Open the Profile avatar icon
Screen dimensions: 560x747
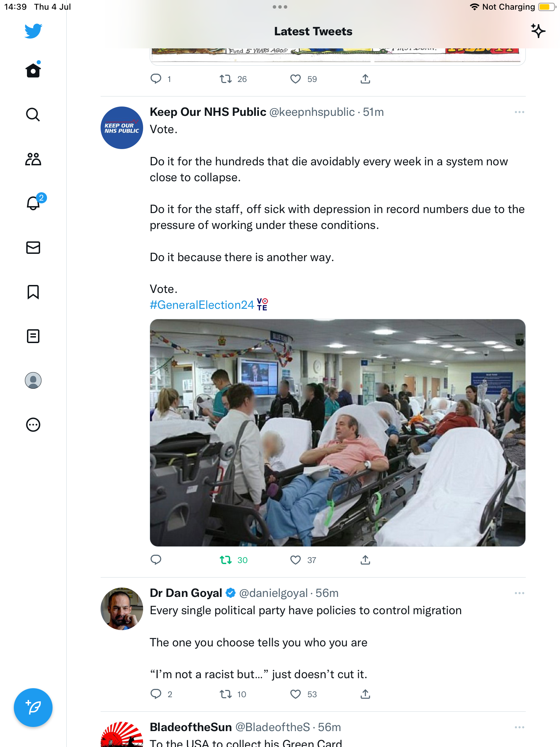(33, 380)
